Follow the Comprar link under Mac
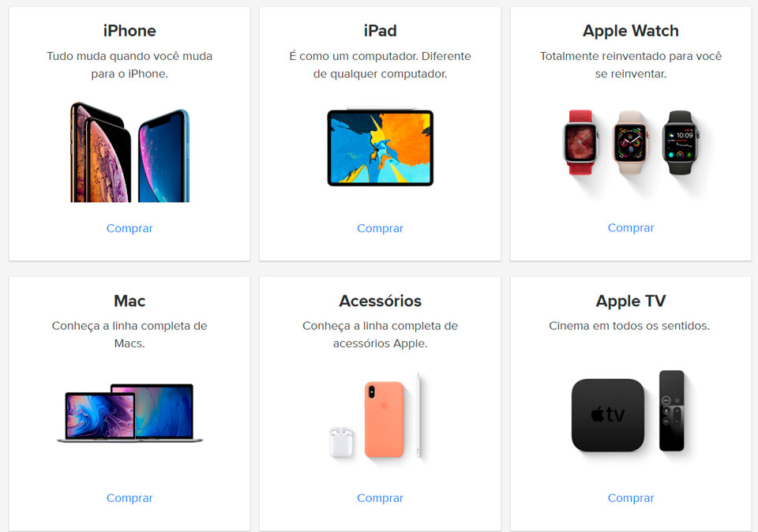Screen dimensions: 758x532 tap(129, 498)
